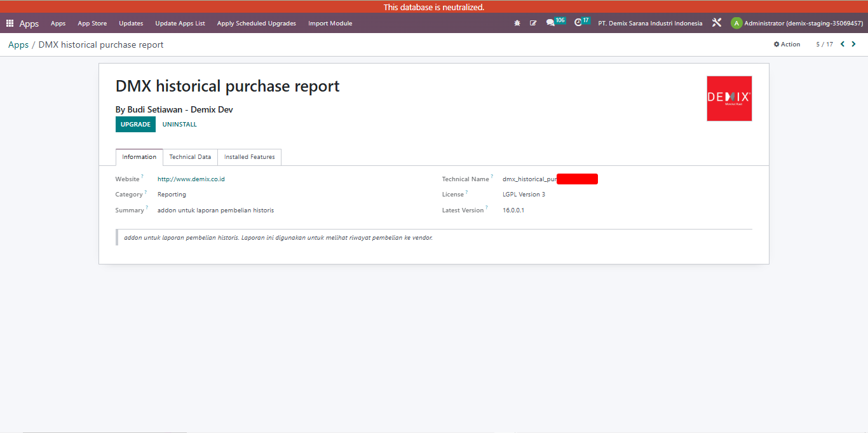Click 'By Budi Setiawan - Demix Dev' author text
Image resolution: width=868 pixels, height=433 pixels.
click(x=174, y=109)
